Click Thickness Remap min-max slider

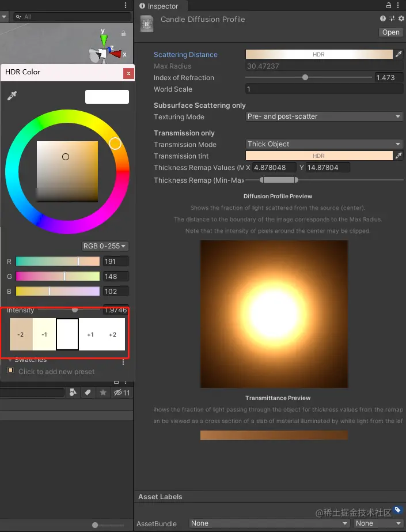click(x=279, y=180)
